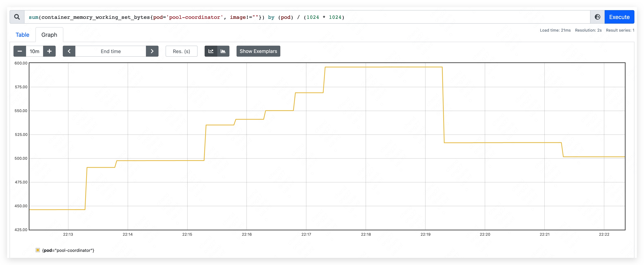Click the Load time: 21ms text

tap(555, 30)
